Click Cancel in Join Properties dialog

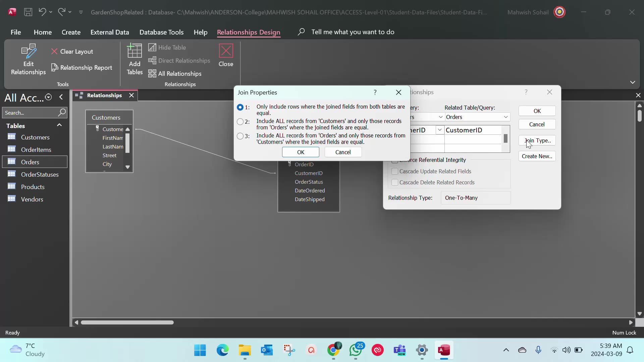click(343, 152)
